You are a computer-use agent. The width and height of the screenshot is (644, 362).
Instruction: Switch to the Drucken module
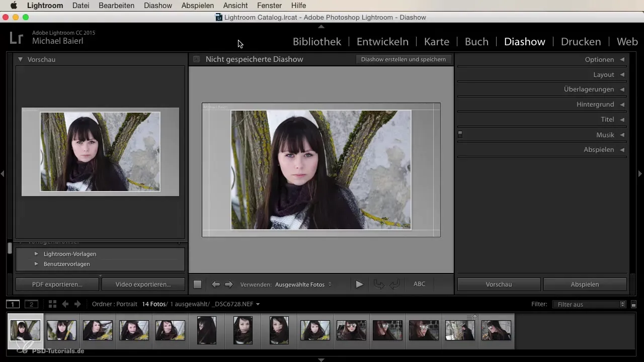click(x=581, y=42)
